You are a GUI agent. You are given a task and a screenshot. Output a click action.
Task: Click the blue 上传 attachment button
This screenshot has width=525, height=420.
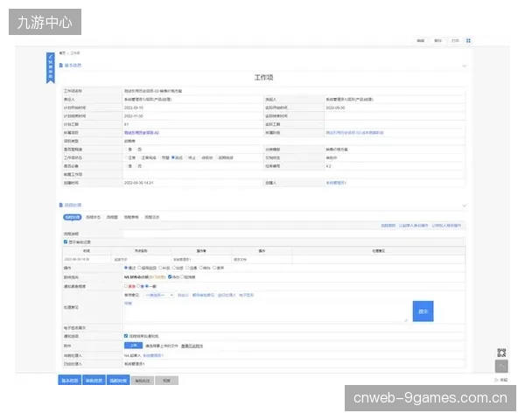[133, 346]
